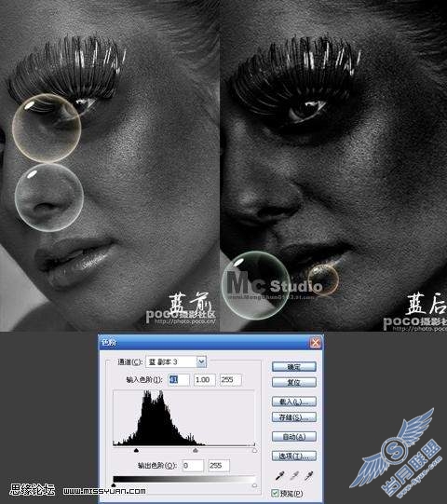Open the 通道 channel dropdown
This screenshot has height=504, width=447.
pos(201,361)
